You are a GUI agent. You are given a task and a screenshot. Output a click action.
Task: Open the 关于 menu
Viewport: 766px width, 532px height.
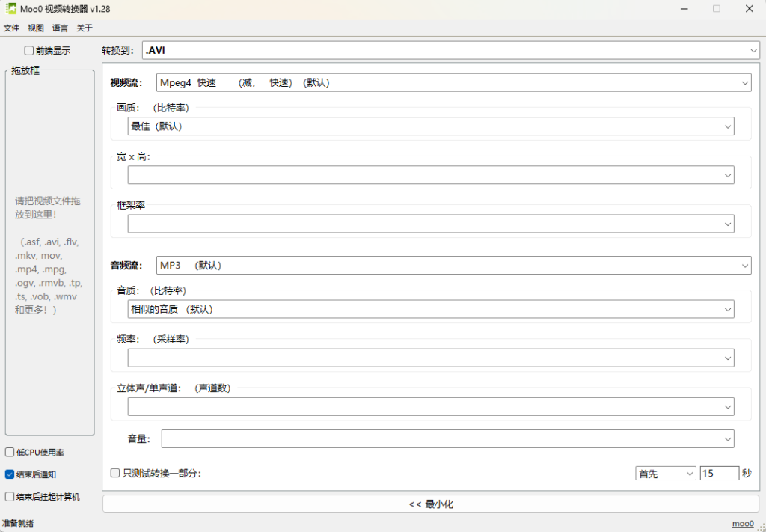coord(85,28)
